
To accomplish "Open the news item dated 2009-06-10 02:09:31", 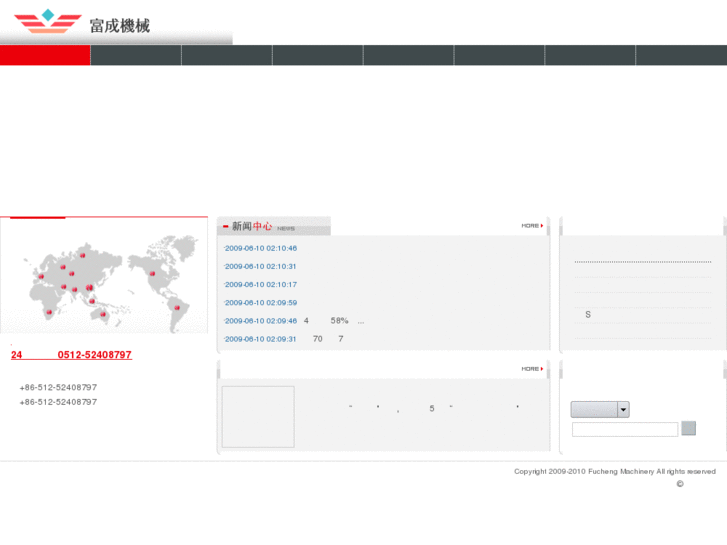I will tap(284, 339).
